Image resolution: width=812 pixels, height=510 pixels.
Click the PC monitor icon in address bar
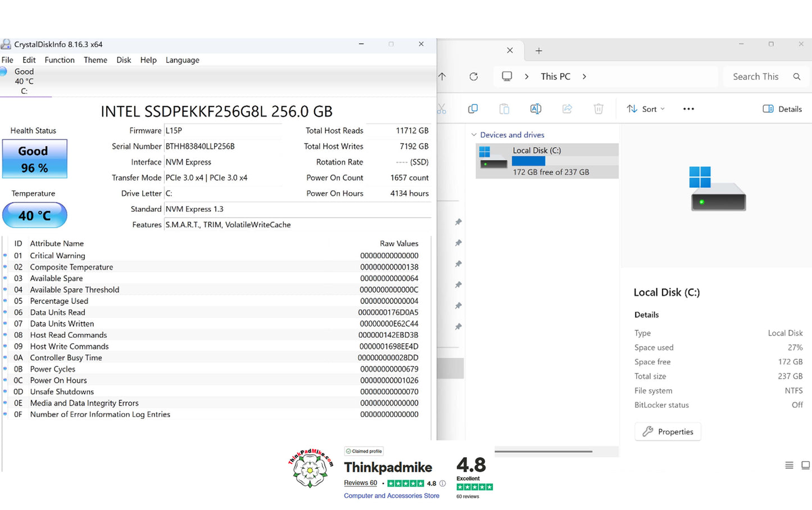click(x=507, y=76)
